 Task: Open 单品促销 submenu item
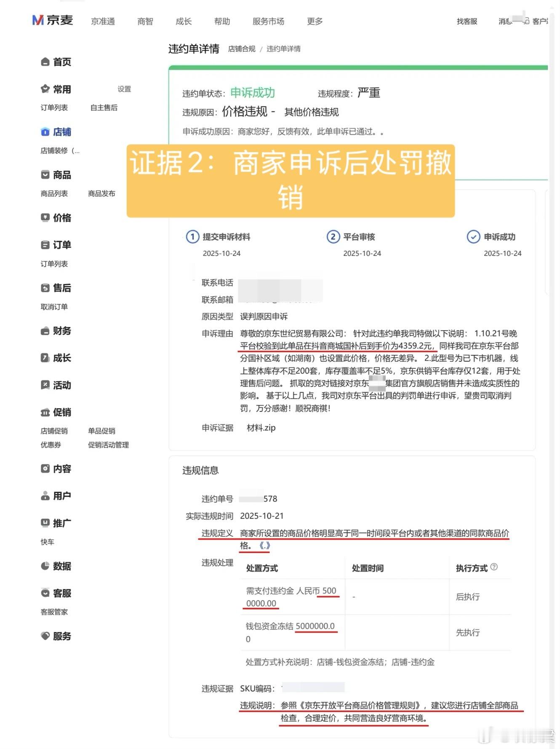pos(101,431)
